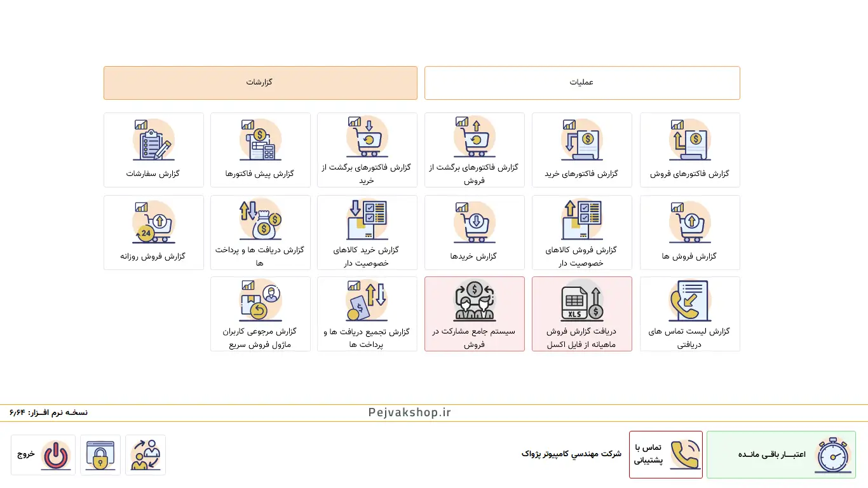This screenshot has width=868, height=488.
Task: Open the orders report (گزارش سفارشات)
Action: pos(153,150)
